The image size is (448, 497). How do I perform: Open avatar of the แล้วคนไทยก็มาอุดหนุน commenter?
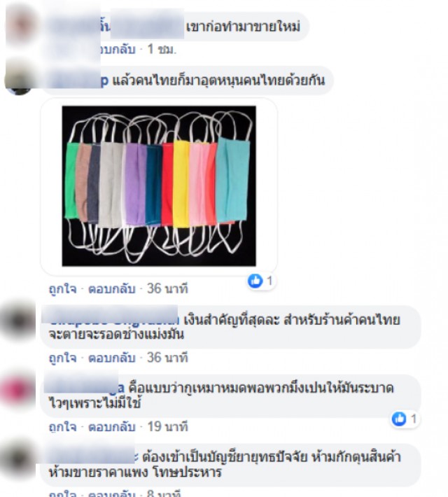(x=20, y=78)
